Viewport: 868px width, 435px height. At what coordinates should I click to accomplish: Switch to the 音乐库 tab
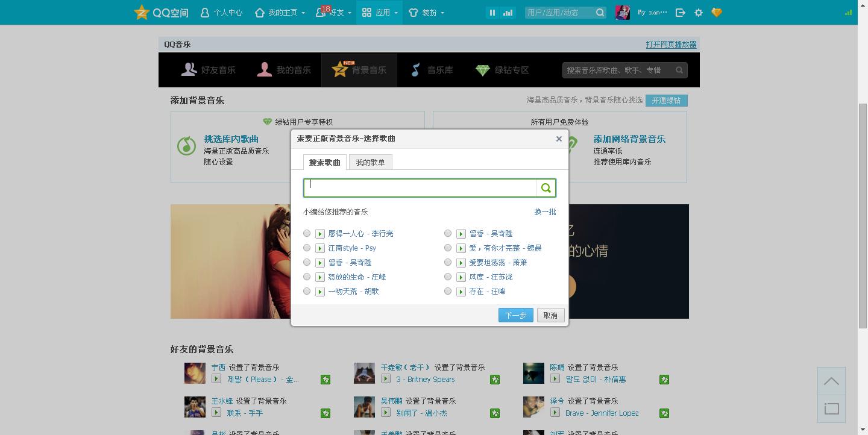coord(432,70)
